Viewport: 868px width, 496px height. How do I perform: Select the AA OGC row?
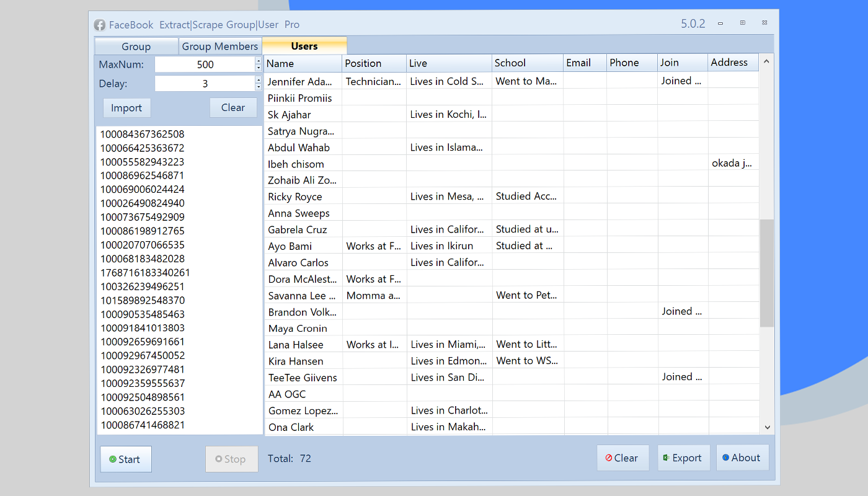(x=511, y=394)
